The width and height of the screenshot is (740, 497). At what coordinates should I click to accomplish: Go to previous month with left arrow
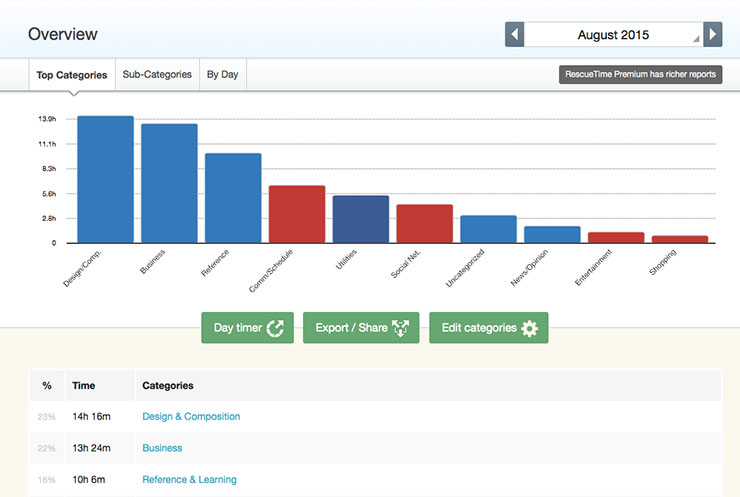(x=514, y=34)
